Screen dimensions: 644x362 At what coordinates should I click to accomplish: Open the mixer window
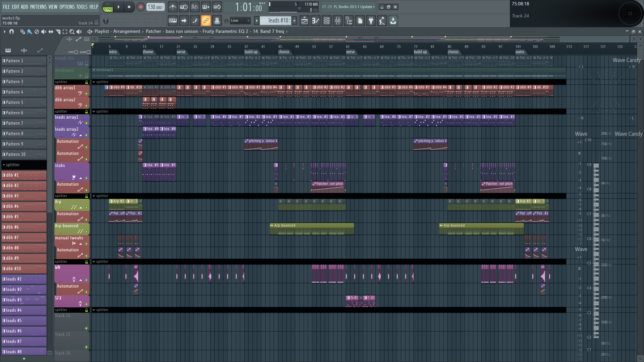point(338,21)
